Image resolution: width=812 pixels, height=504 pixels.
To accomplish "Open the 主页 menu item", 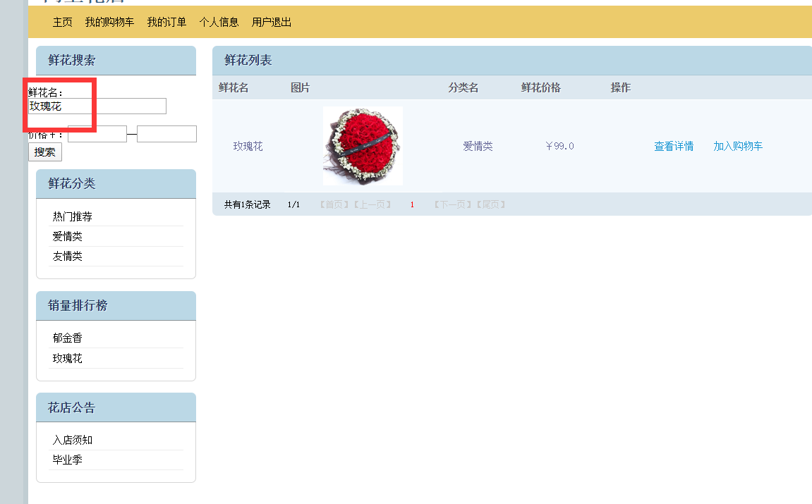I will (x=62, y=22).
